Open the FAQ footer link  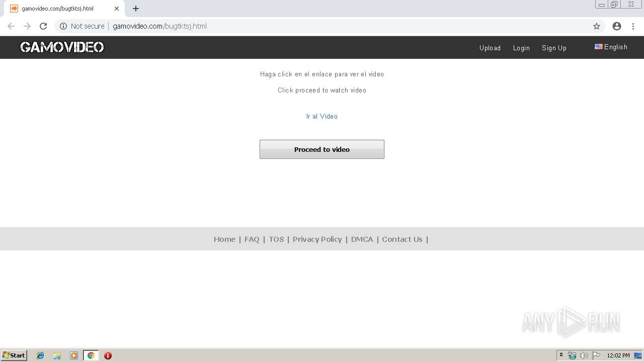point(252,239)
